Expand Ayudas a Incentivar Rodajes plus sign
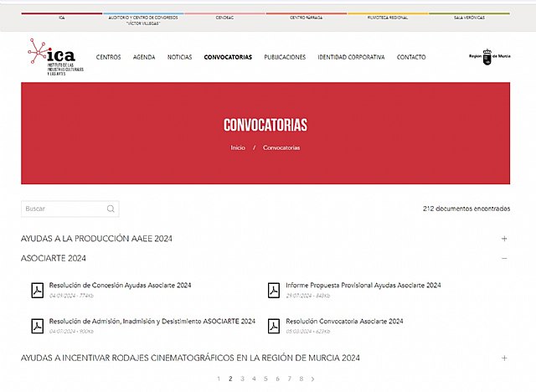 pyautogui.click(x=504, y=358)
